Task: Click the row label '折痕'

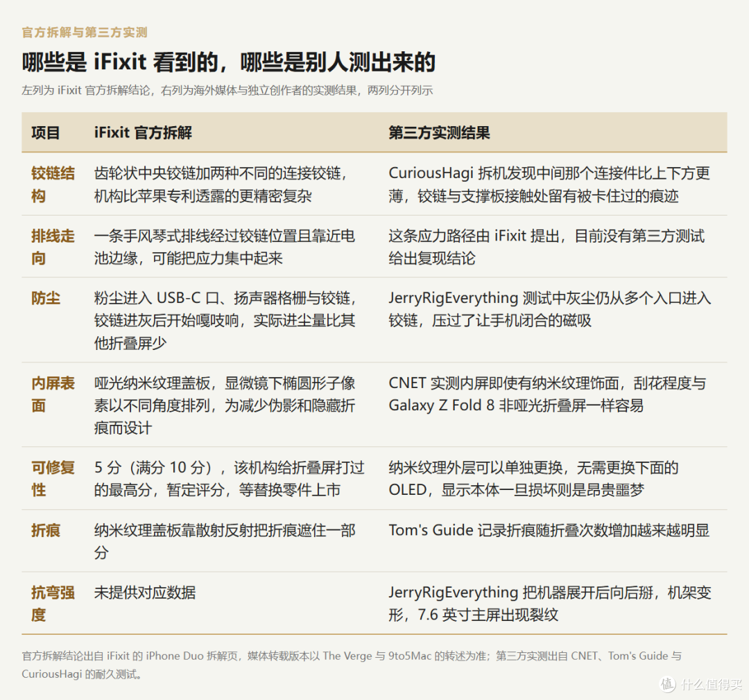Action: (x=45, y=530)
